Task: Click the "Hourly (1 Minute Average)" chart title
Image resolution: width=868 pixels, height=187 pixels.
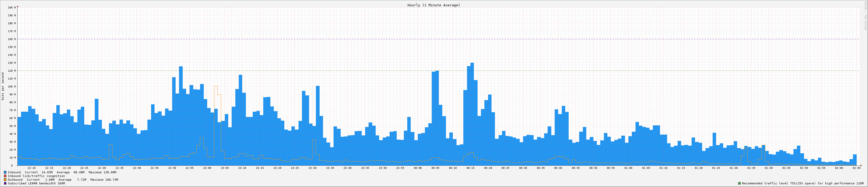Action: (x=433, y=5)
